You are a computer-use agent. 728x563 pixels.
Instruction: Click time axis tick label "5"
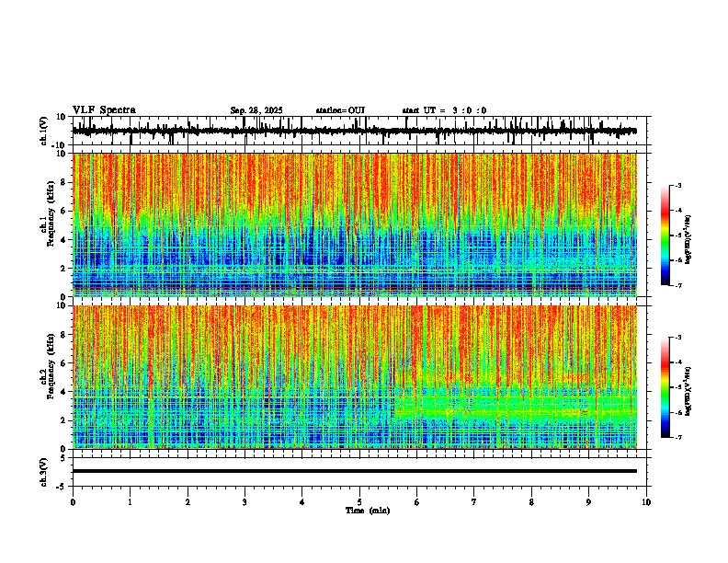359,502
